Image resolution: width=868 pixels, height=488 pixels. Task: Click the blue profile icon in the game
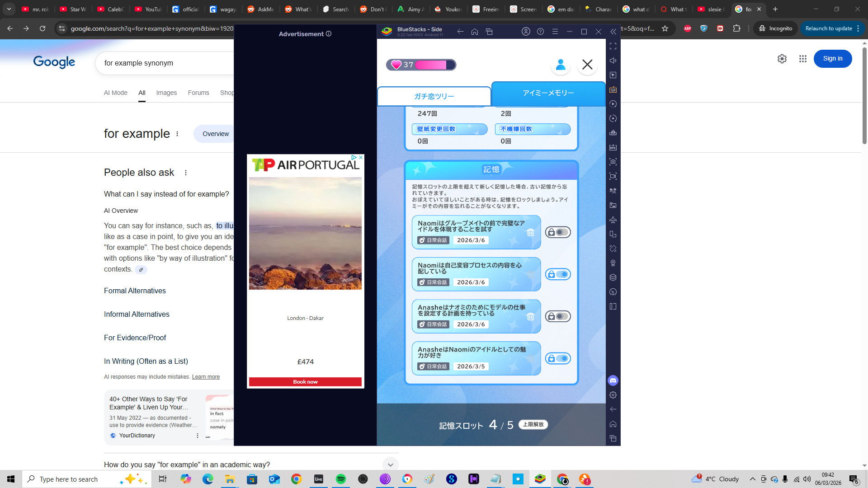click(560, 65)
